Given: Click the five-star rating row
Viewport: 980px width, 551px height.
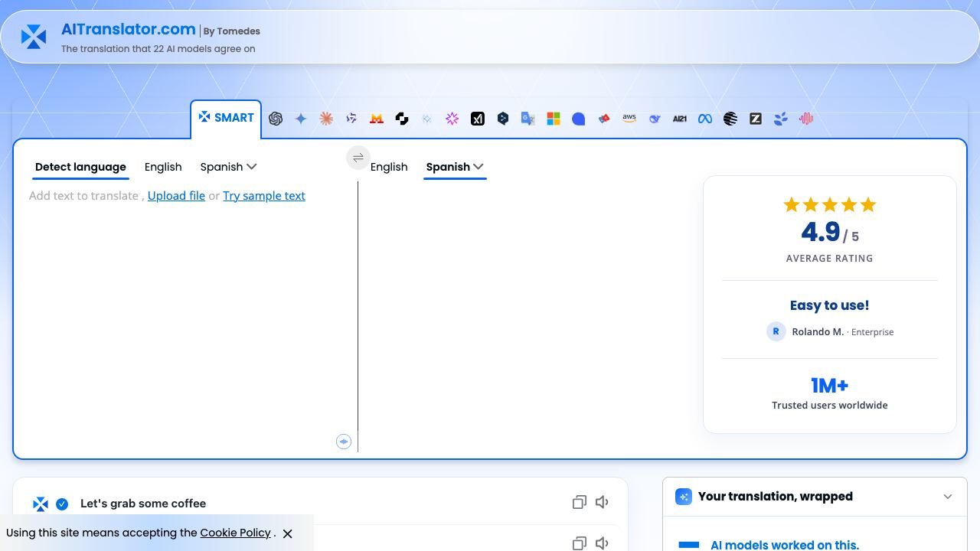Looking at the screenshot, I should tap(830, 204).
